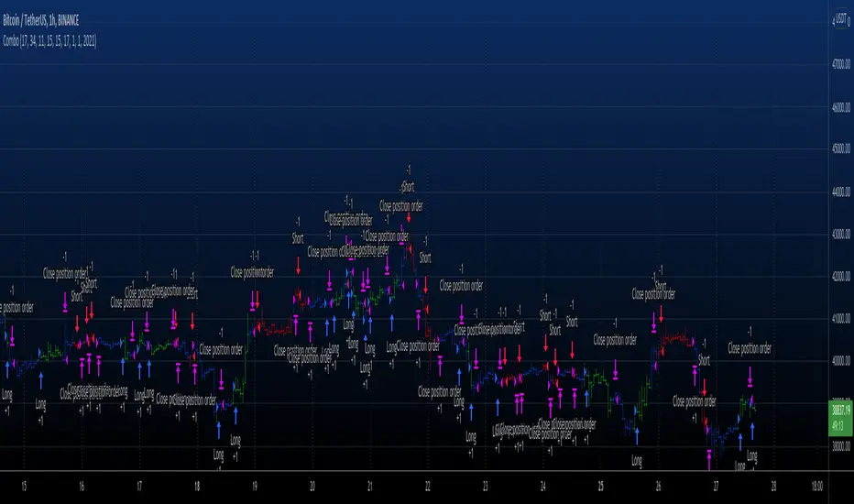
Task: Select date 21 on the time axis
Action: coord(370,486)
